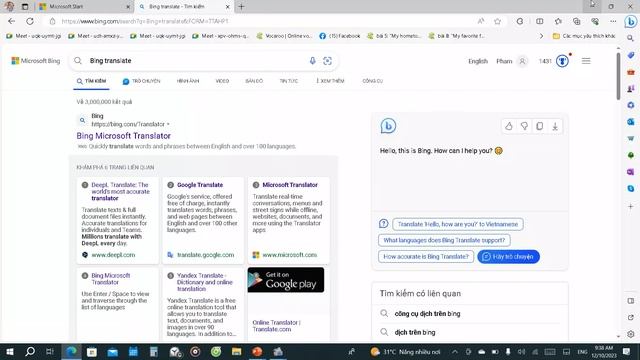The height and width of the screenshot is (360, 640).
Task: Open Microsoft Edge from taskbar
Action: tap(71, 352)
